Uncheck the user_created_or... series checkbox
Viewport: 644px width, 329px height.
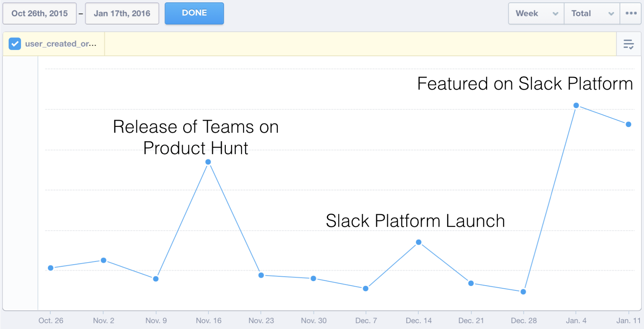[x=15, y=43]
